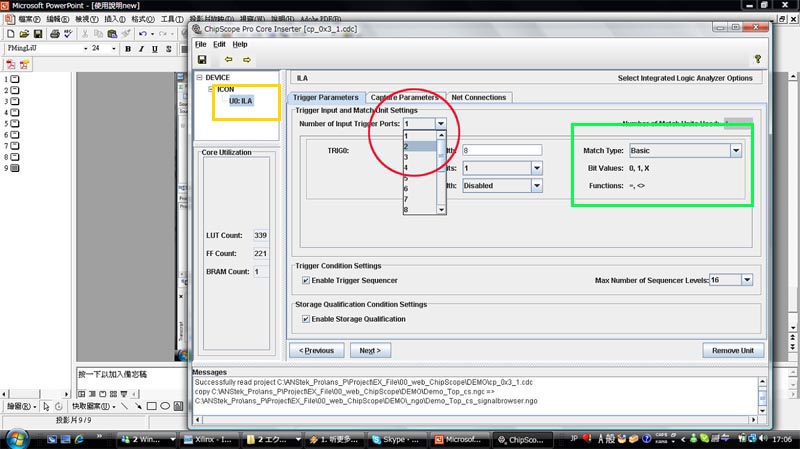Open the ChipScope taskbar button

pos(521,439)
